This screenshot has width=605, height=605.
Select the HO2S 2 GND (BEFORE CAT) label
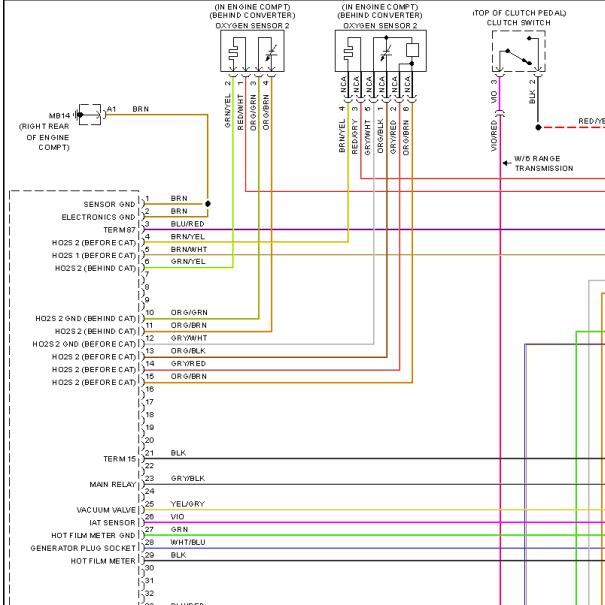click(x=84, y=344)
